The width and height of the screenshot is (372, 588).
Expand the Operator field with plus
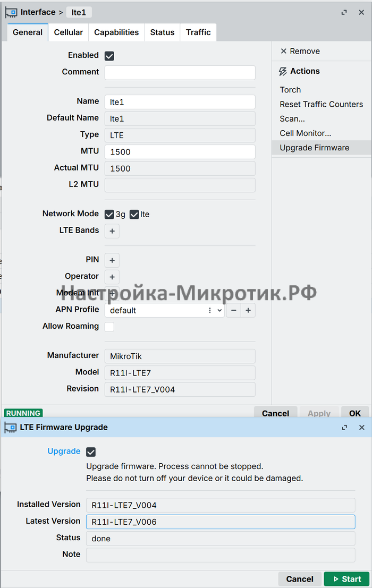pyautogui.click(x=112, y=277)
